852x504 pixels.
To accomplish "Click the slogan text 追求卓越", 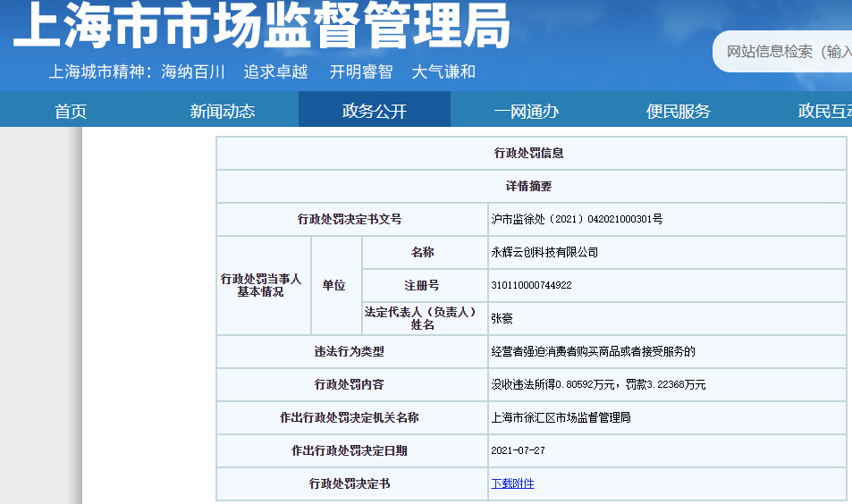I will coord(275,71).
